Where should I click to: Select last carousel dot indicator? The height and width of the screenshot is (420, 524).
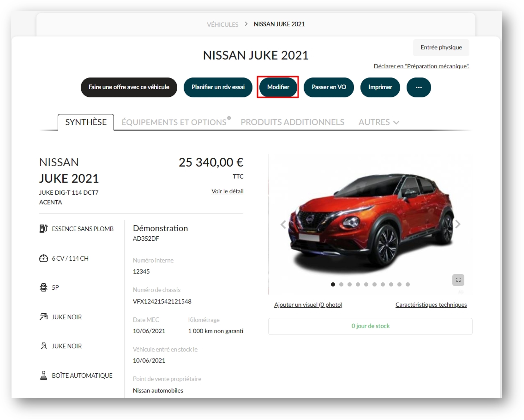click(x=408, y=284)
